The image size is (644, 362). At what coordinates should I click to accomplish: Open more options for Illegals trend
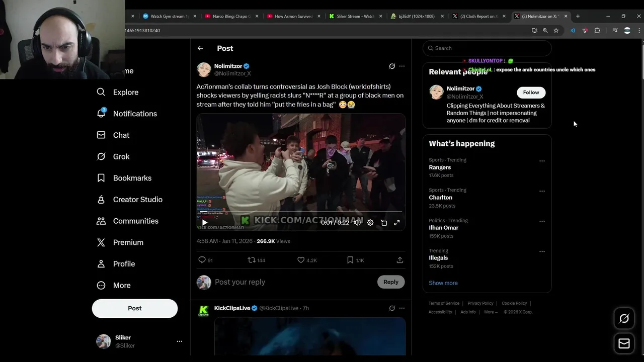(x=542, y=251)
